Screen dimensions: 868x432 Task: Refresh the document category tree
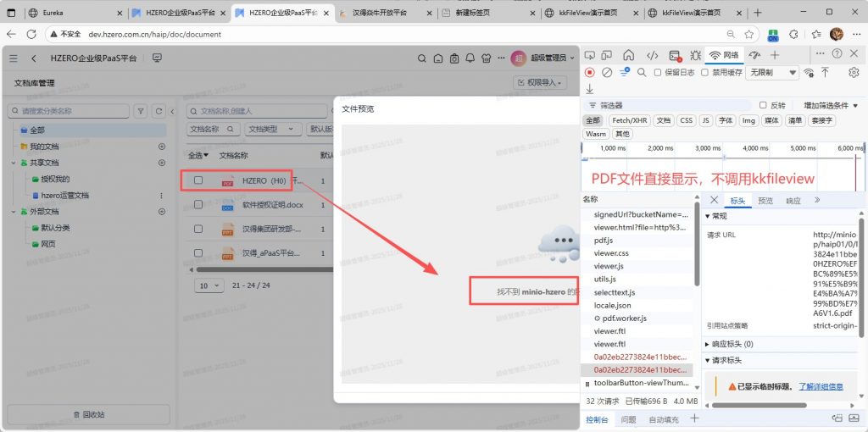(158, 111)
